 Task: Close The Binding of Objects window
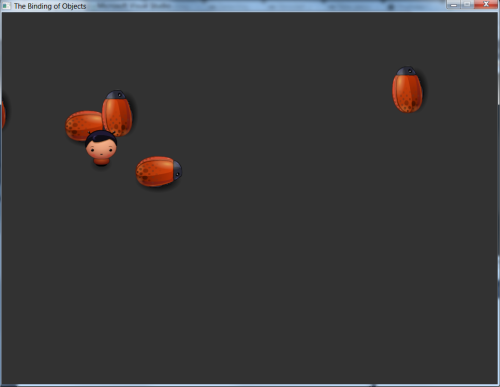[486, 4]
